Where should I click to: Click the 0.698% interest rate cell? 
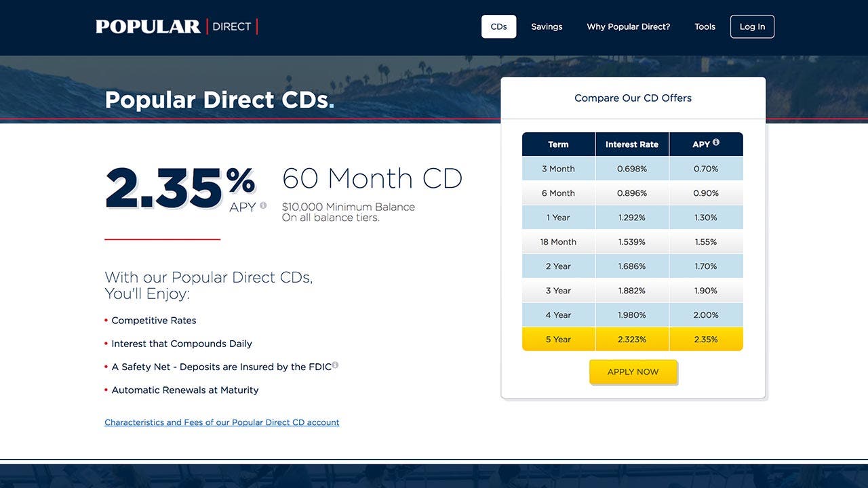tap(632, 169)
